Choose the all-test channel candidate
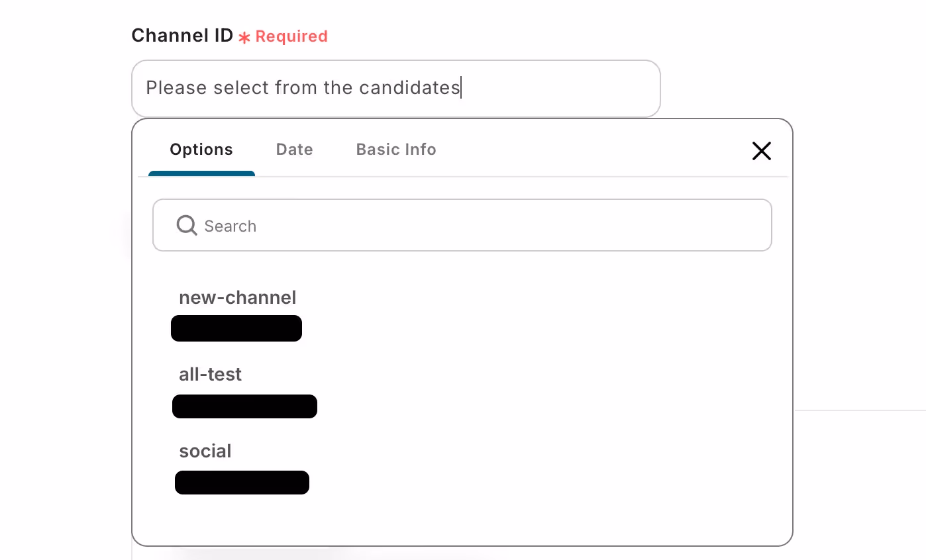Screen dimensions: 926x560 pyautogui.click(x=211, y=375)
